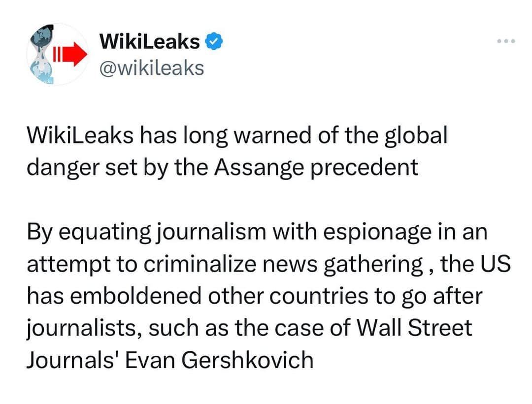Click the phrase "Wall Street" in tweet
Screen dimensions: 532x404
tap(414, 328)
